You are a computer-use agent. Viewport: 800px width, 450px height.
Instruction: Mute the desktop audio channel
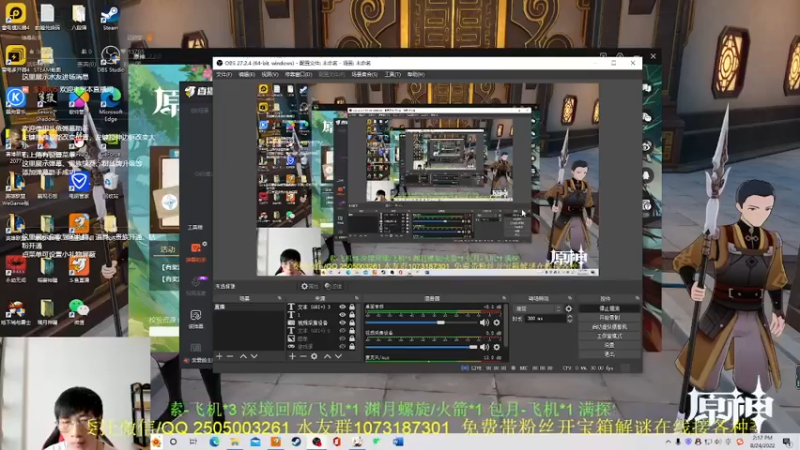point(484,322)
